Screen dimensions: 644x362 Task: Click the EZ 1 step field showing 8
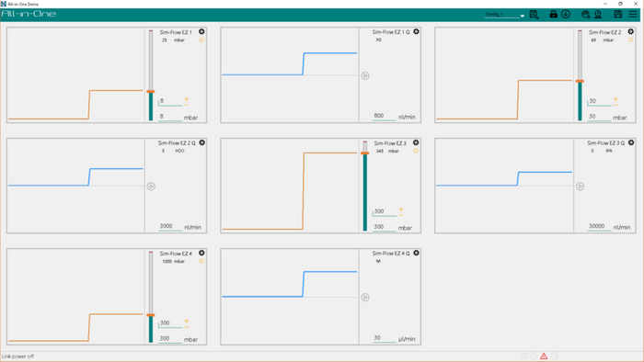(x=170, y=101)
